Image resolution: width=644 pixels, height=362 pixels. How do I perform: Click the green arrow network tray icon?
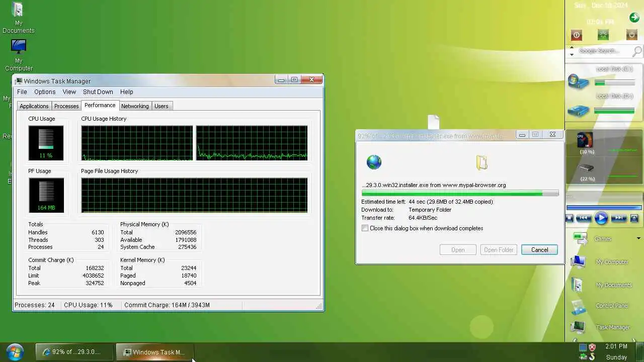[x=583, y=357]
